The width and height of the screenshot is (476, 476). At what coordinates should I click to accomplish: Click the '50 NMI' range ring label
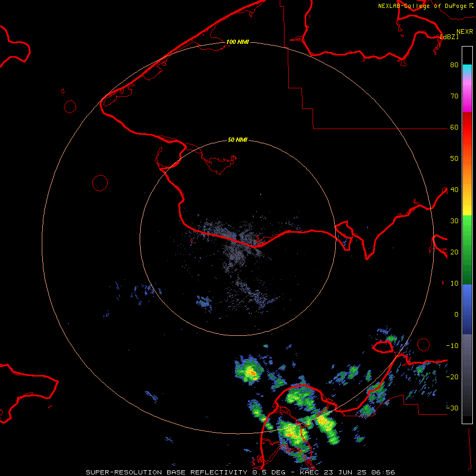click(x=237, y=140)
